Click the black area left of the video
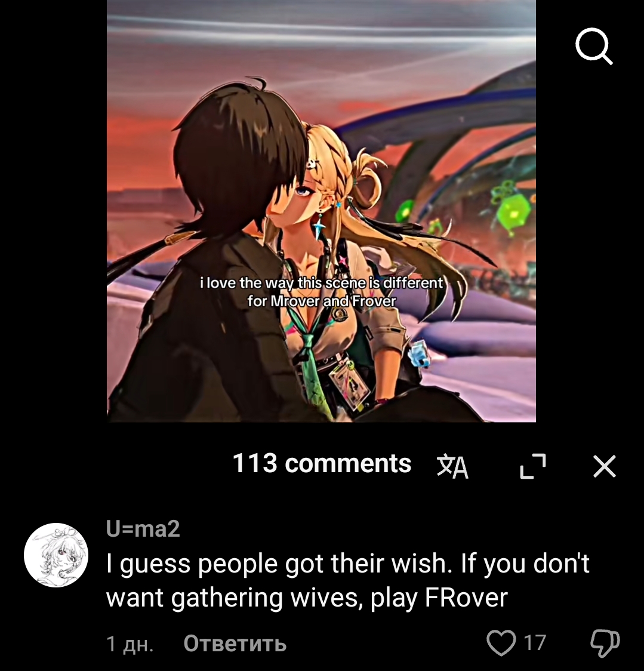644x671 pixels. 53,211
